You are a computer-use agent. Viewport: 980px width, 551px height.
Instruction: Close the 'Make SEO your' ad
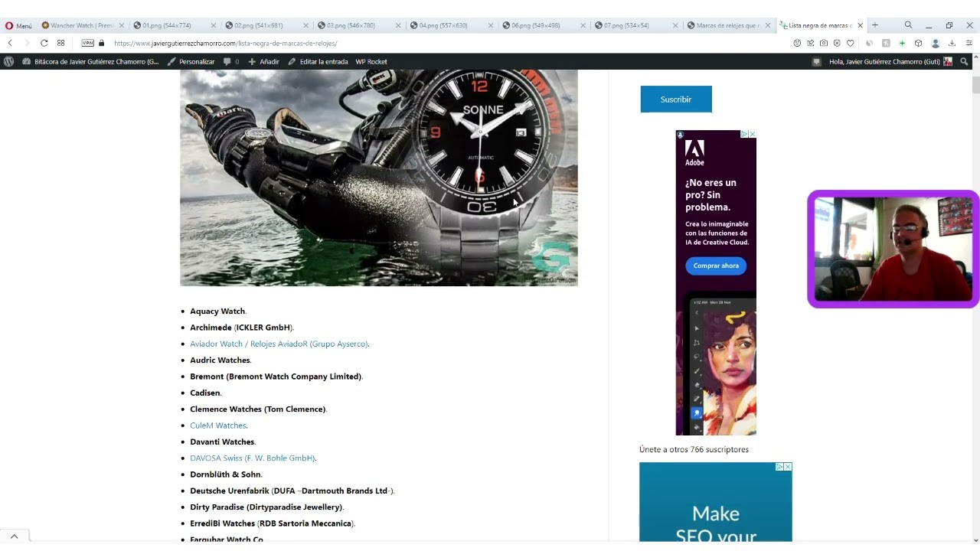788,467
